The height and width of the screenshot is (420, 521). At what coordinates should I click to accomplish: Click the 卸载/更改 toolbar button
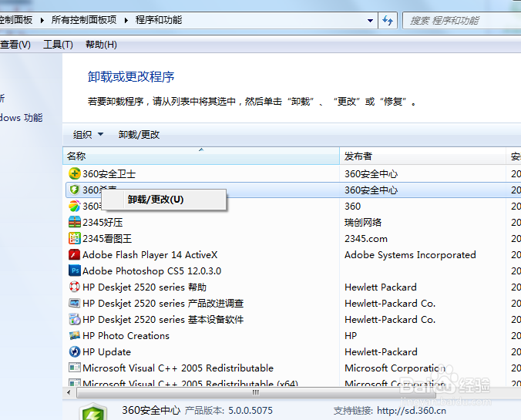(139, 135)
